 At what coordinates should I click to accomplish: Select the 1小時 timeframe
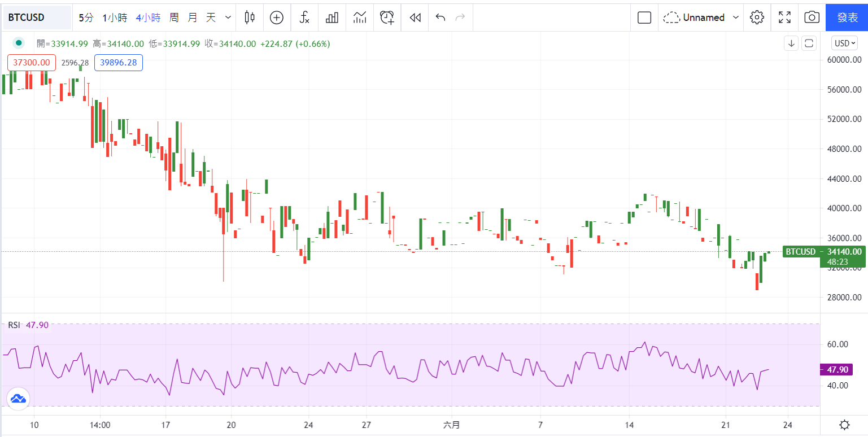tap(115, 18)
